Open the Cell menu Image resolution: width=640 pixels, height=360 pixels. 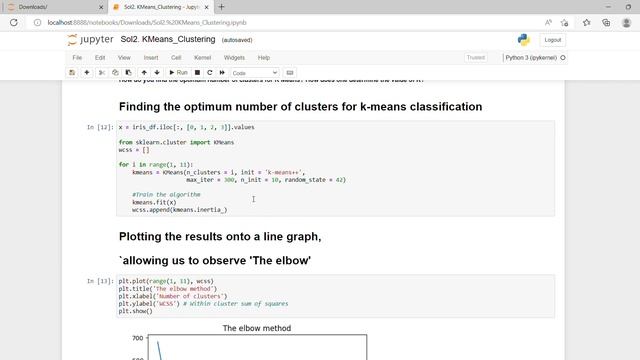pos(176,58)
